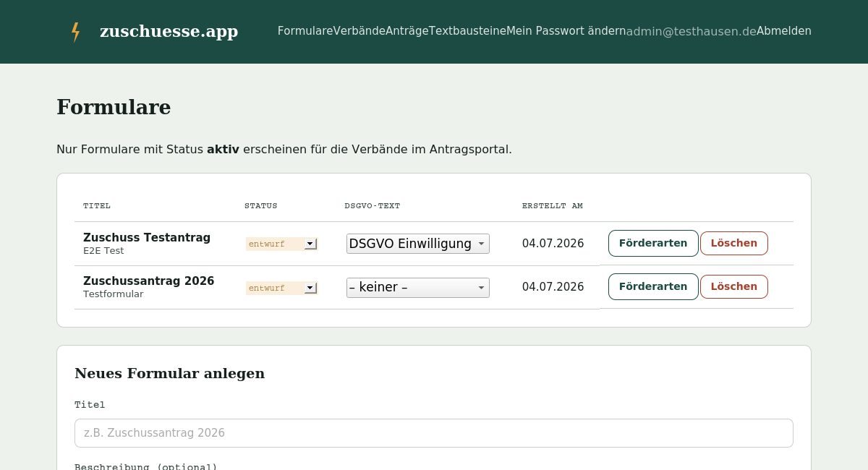868x470 pixels.
Task: Click the DSGVO-TEXT column header
Action: [373, 206]
